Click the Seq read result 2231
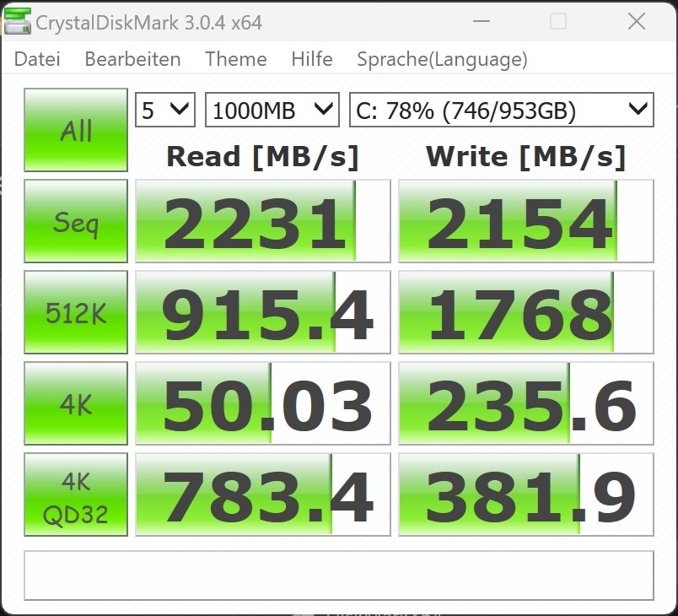The width and height of the screenshot is (678, 616). click(263, 221)
